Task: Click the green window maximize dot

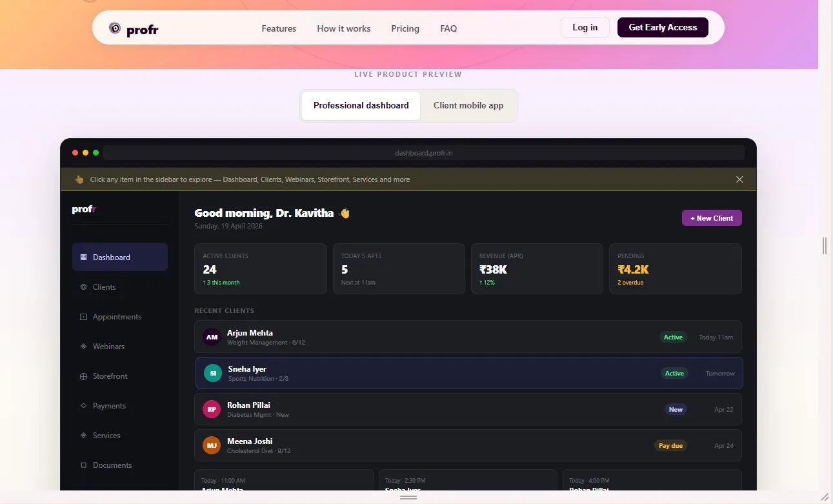Action: (95, 153)
